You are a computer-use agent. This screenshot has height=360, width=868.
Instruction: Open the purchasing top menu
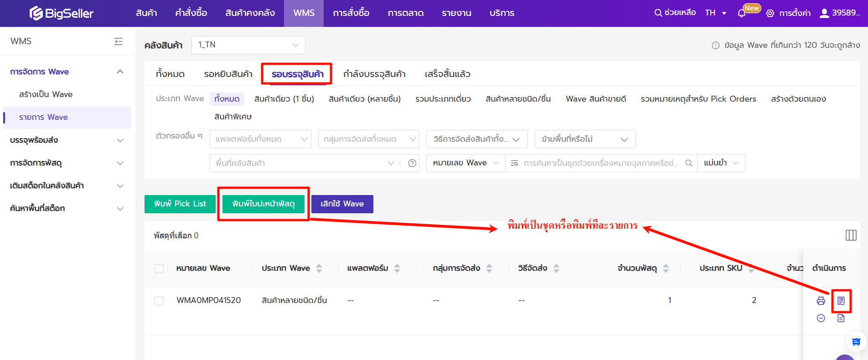(351, 13)
